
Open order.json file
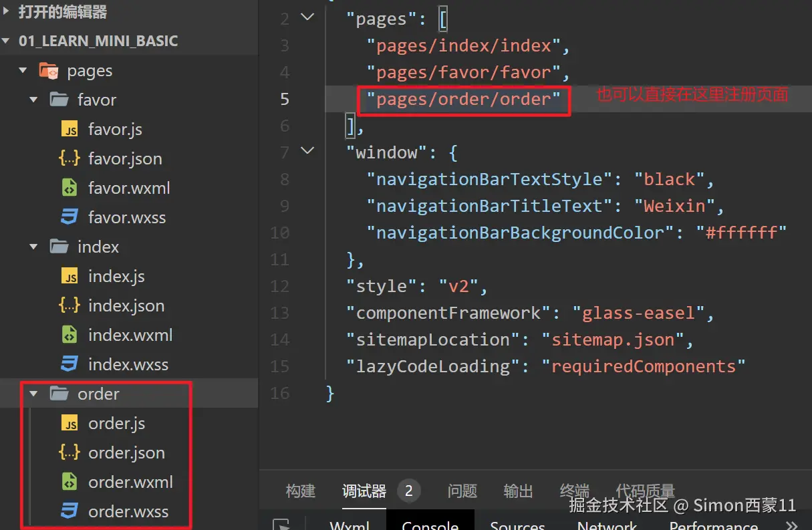pos(126,452)
